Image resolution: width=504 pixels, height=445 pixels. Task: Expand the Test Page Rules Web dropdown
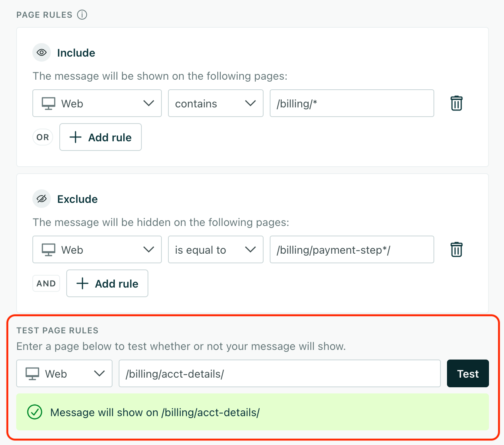pos(64,373)
